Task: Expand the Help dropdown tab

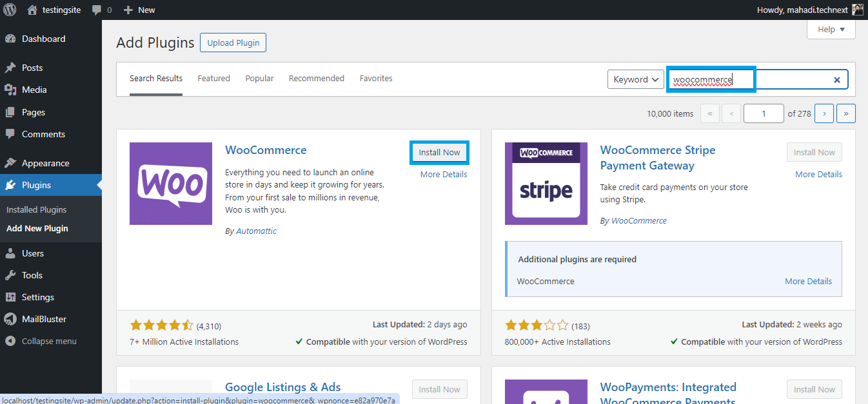Action: point(831,29)
